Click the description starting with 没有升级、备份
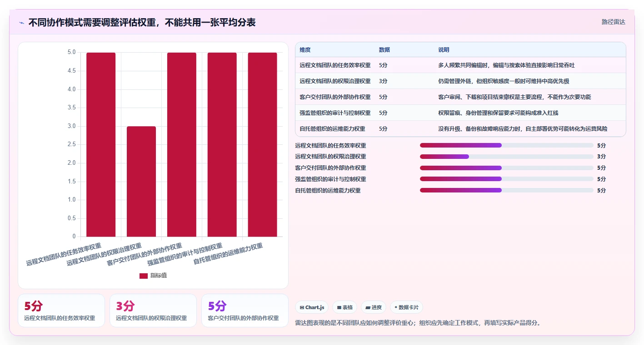 (523, 129)
